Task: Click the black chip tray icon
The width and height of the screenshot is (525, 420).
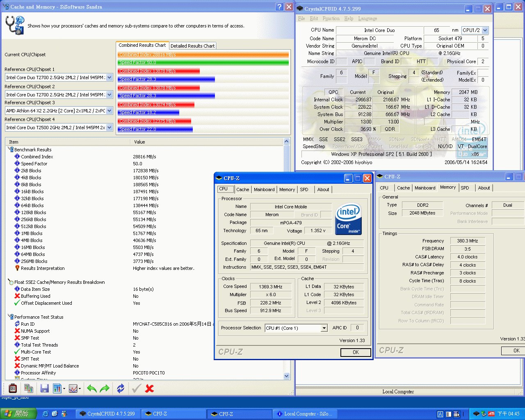Action: tap(477, 414)
